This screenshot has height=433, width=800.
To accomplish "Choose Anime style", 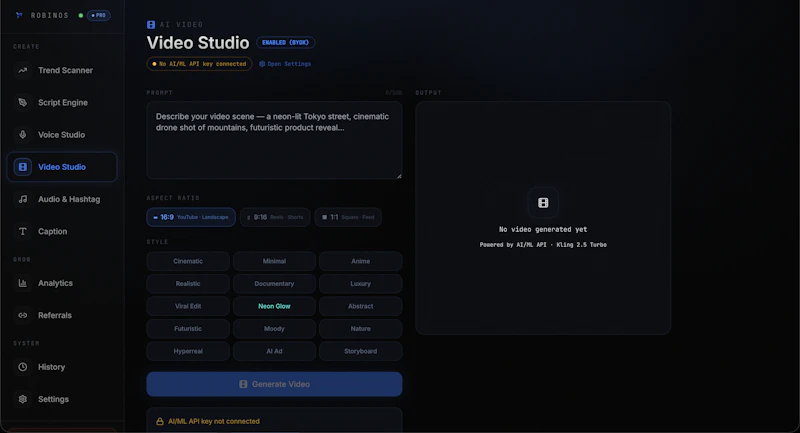I will point(360,261).
